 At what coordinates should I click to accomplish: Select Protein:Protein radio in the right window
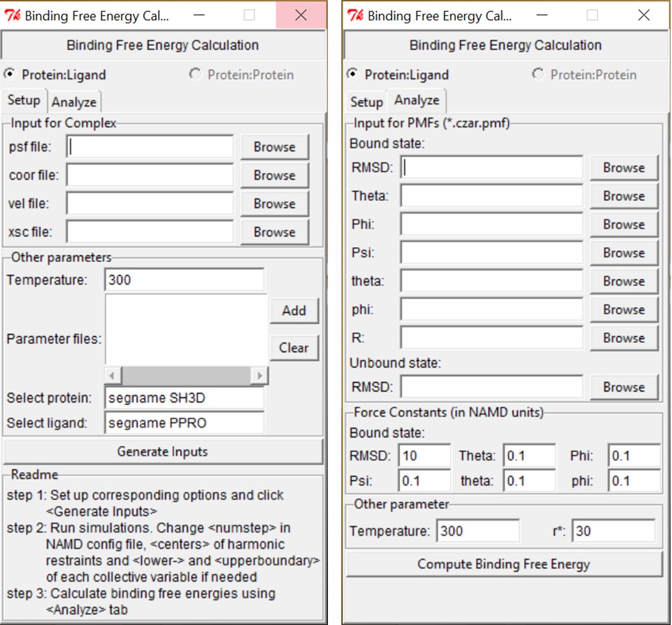538,74
